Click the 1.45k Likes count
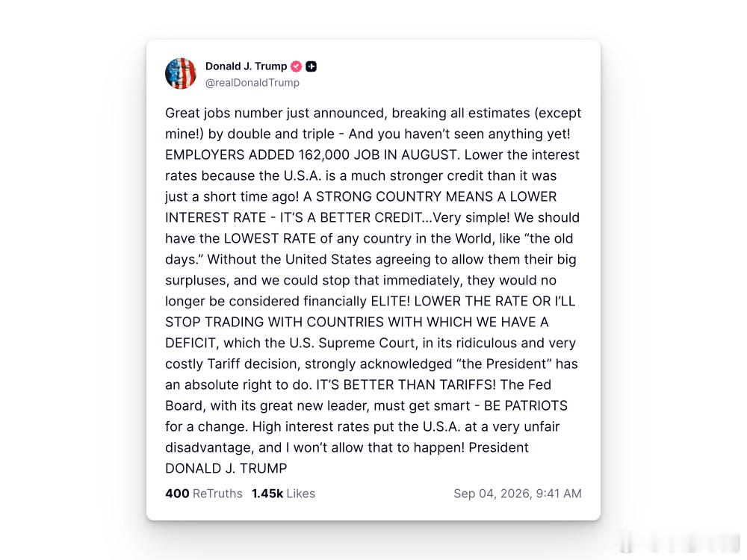Screen dimensions: 747x560 click(283, 494)
